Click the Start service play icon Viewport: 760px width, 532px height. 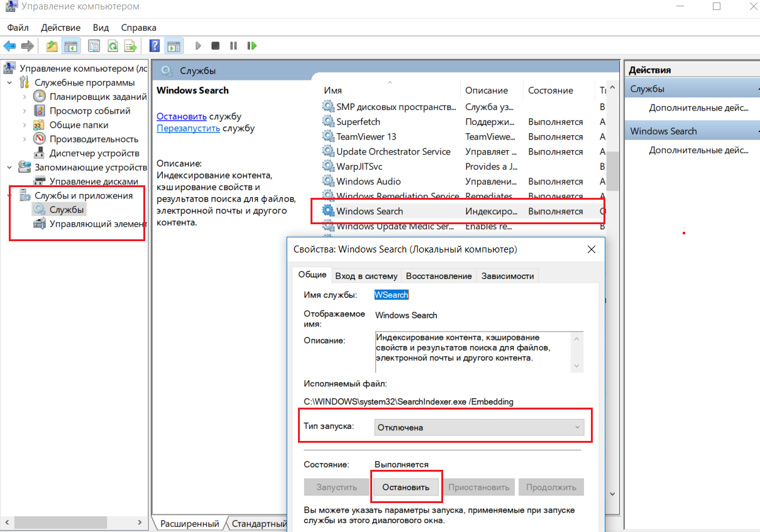[x=198, y=46]
